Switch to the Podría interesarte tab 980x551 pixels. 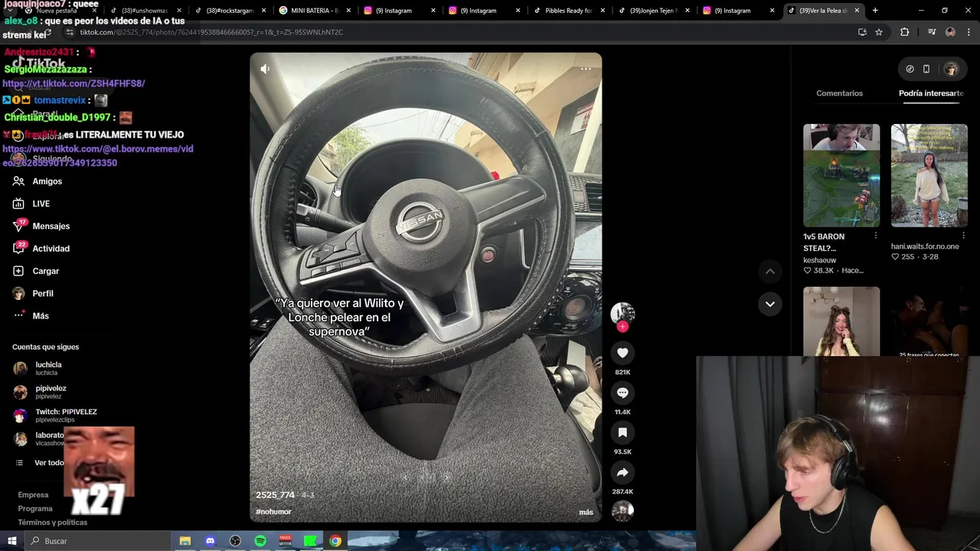[931, 93]
